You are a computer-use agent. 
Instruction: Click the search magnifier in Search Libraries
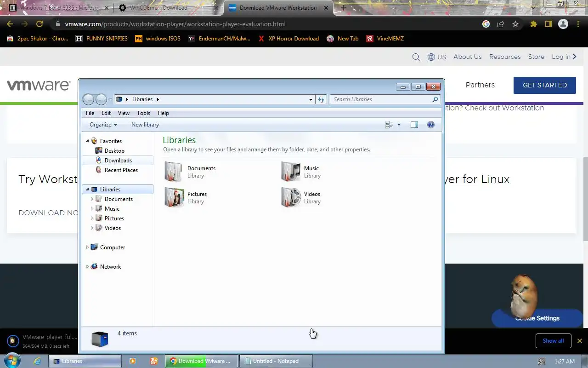pyautogui.click(x=435, y=99)
